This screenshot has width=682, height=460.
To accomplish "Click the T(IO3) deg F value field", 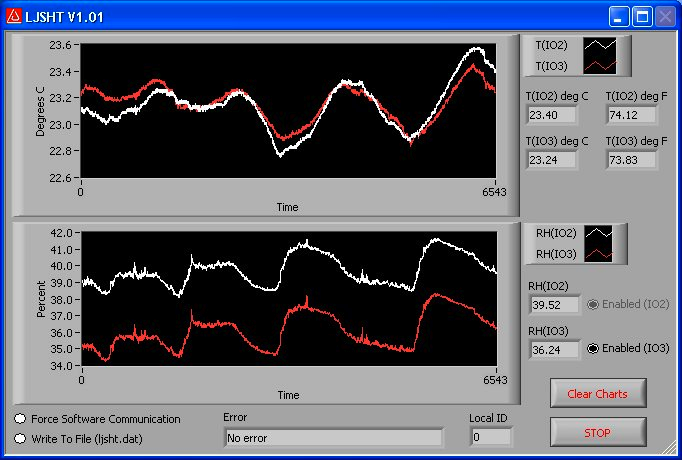I will point(631,160).
